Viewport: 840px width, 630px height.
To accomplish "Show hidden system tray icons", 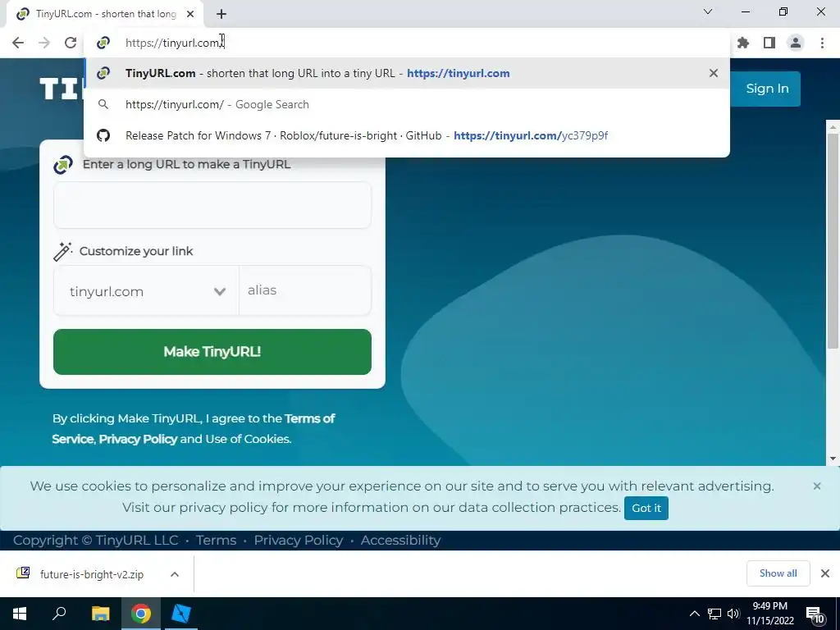I will (x=694, y=614).
